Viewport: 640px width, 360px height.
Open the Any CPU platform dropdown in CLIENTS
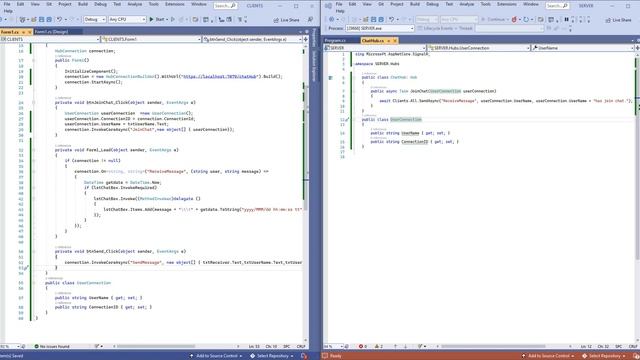[x=127, y=19]
